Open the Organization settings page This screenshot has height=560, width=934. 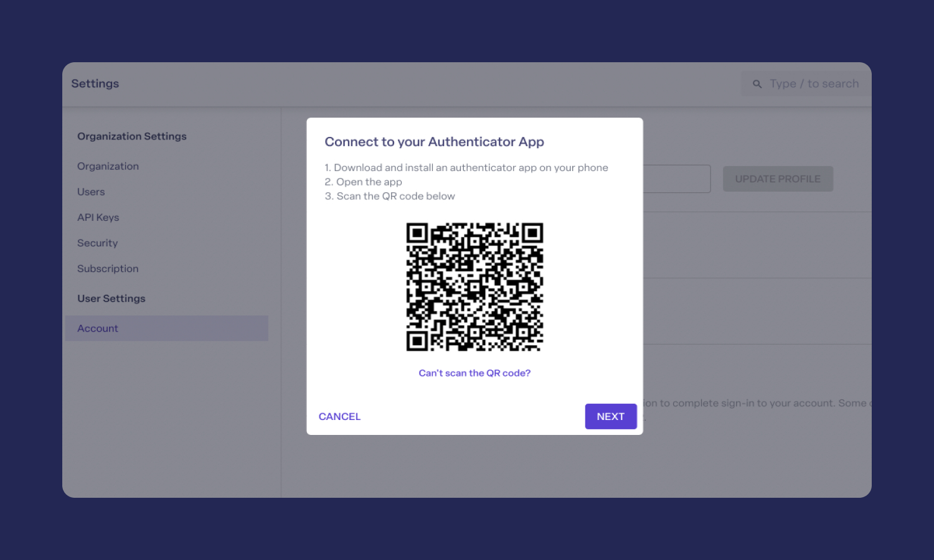108,166
